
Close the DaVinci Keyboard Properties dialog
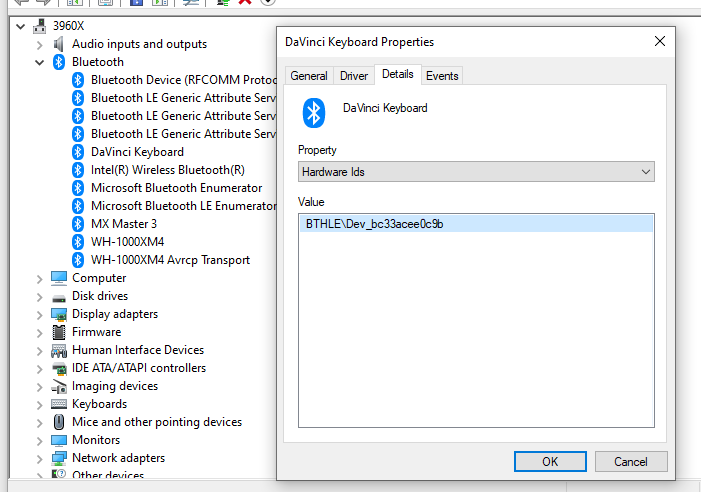click(659, 41)
